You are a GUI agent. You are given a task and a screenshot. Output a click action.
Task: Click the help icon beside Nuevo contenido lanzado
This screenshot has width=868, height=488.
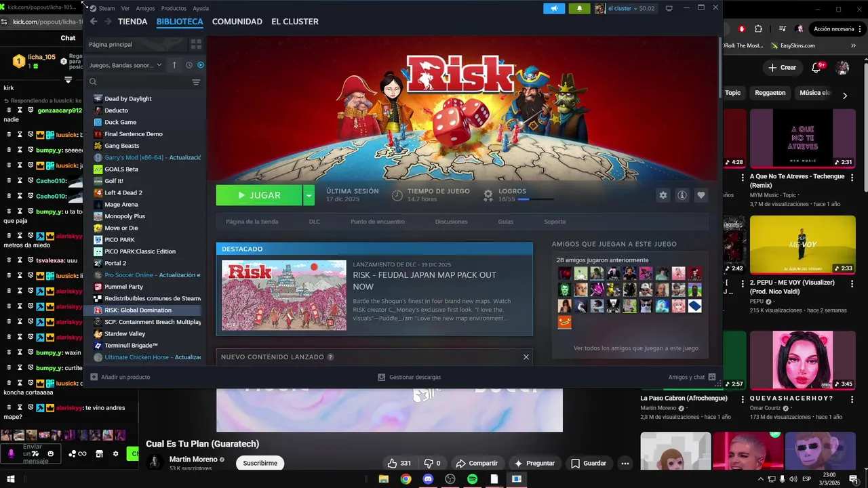click(x=330, y=357)
